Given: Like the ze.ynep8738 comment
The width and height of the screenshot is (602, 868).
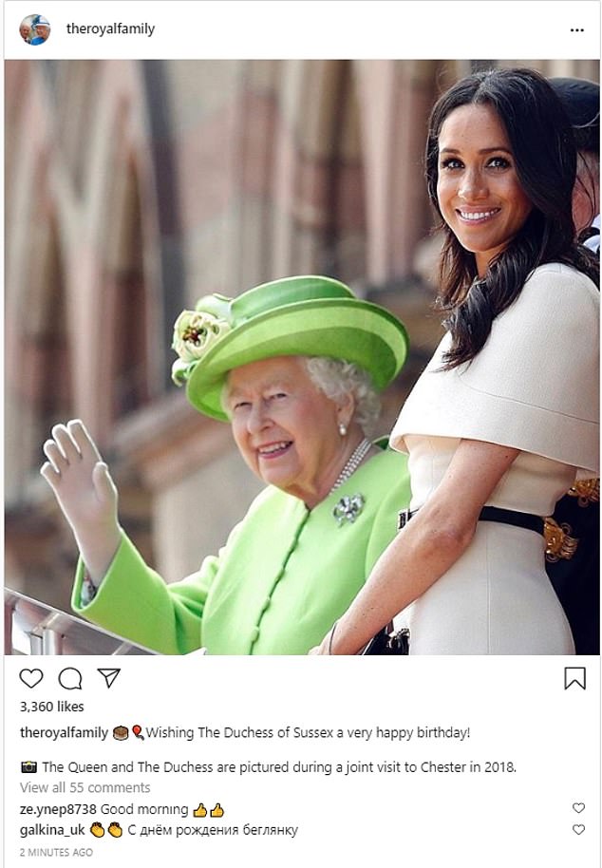Looking at the screenshot, I should pos(578,807).
